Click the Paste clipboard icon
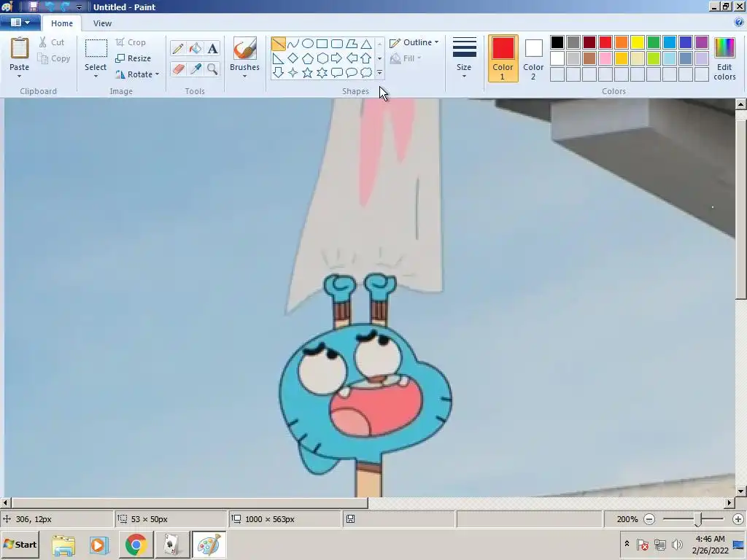747x560 pixels. (x=20, y=48)
